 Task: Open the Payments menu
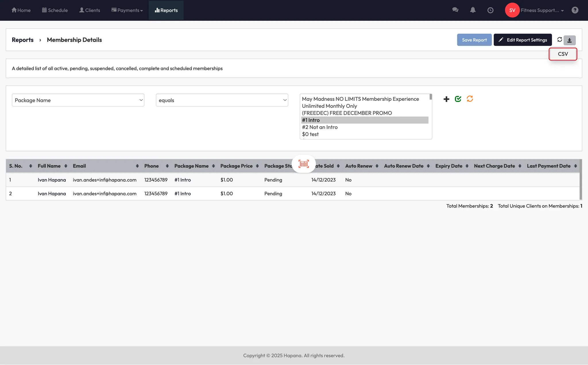pos(127,10)
